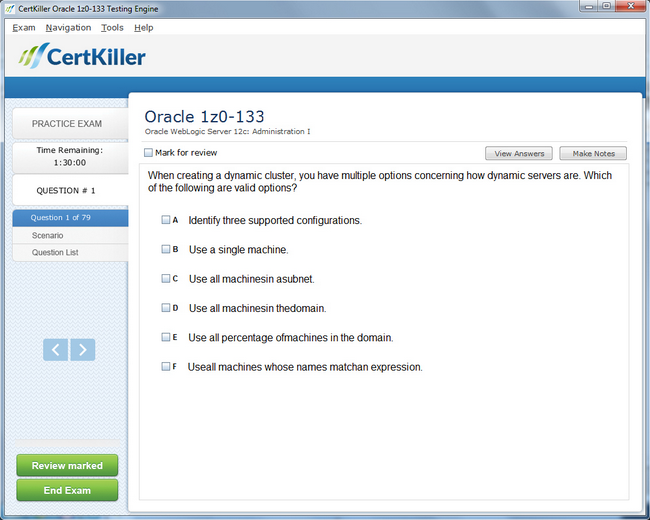Viewport: 650px width, 520px height.
Task: Click the Make Notes button
Action: 593,153
